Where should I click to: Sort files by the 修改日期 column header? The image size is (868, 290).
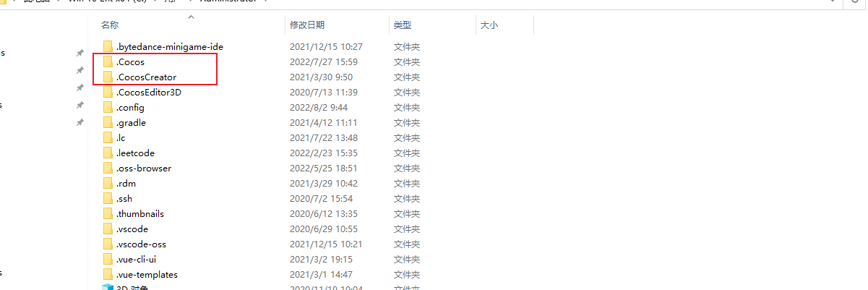(x=307, y=25)
